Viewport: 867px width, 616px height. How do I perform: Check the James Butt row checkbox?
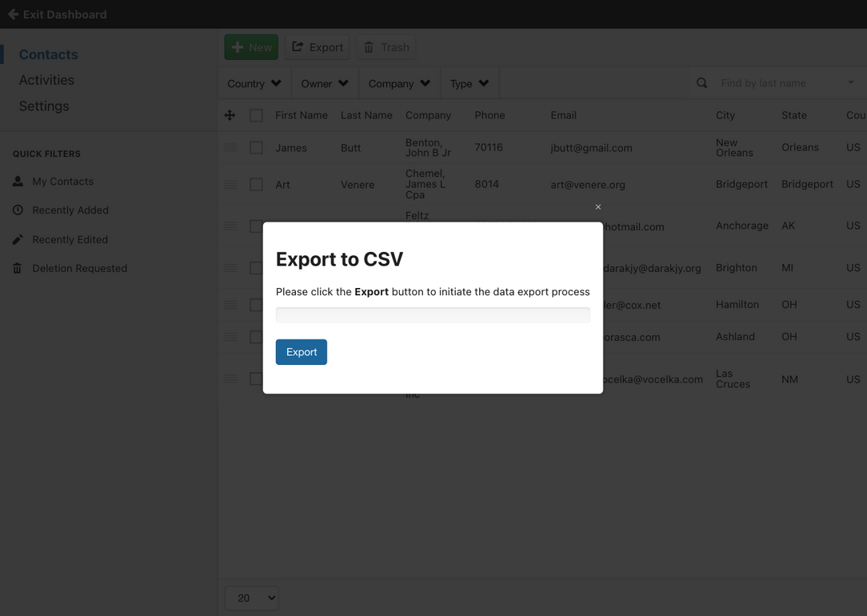[x=256, y=148]
